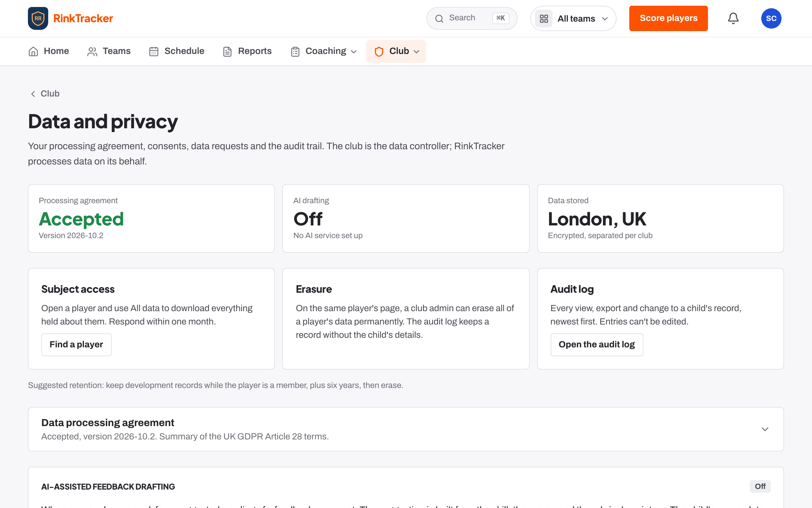The height and width of the screenshot is (508, 812).
Task: Open the Teams tab
Action: pyautogui.click(x=109, y=51)
